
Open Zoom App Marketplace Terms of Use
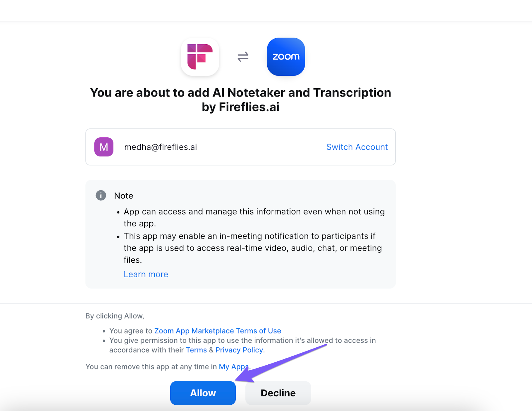[218, 331]
